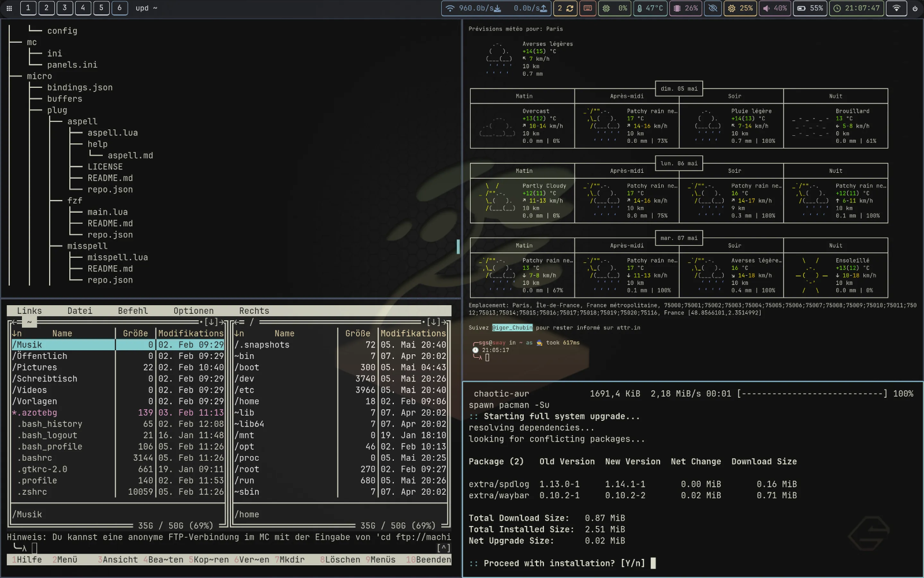Switch to workspace 3
The width and height of the screenshot is (924, 578).
click(x=65, y=8)
